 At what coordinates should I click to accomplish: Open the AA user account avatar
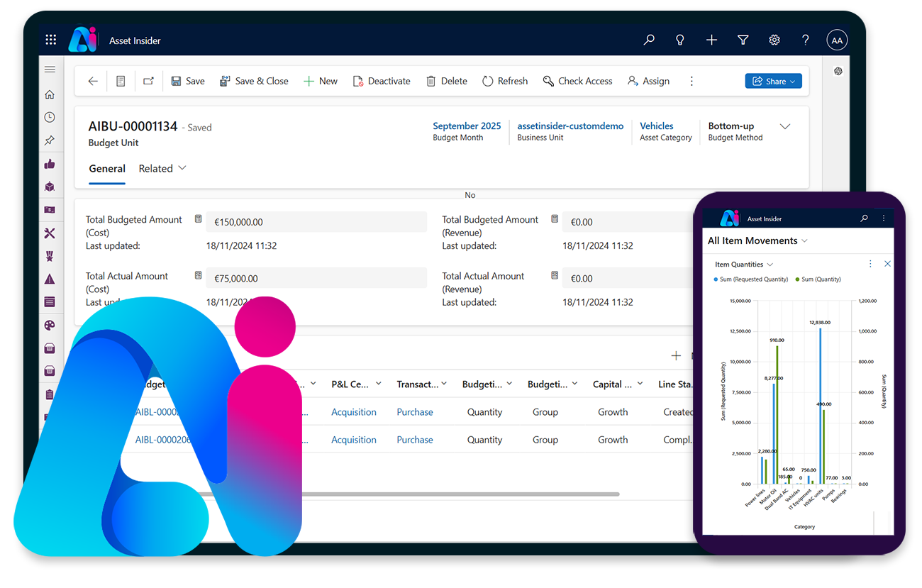837,40
